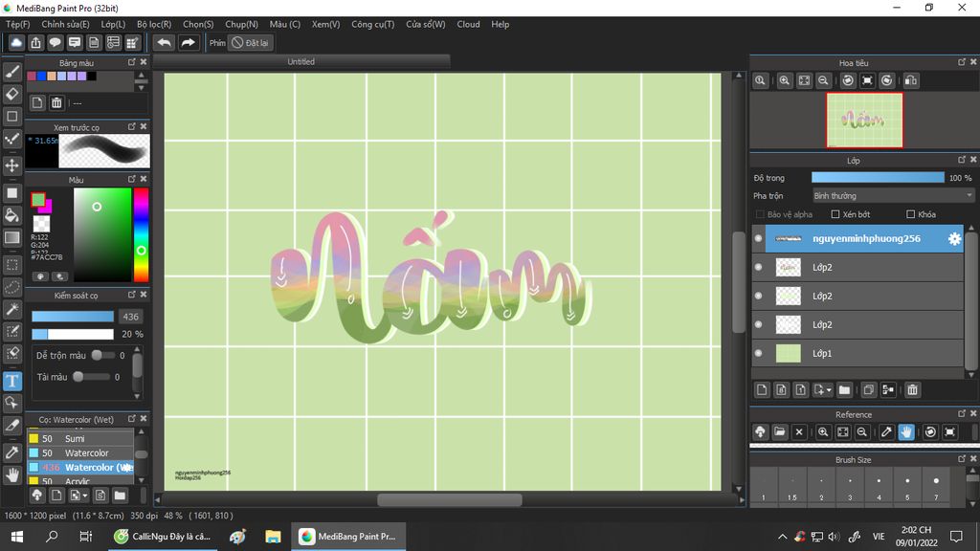Pick the blue swatch in Bảng màu
This screenshot has width=980, height=551.
click(41, 77)
